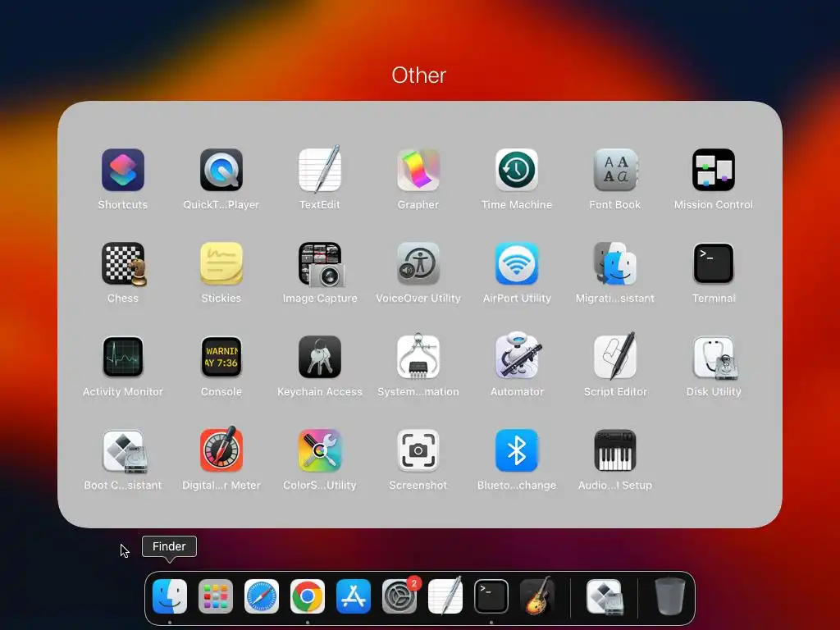Open Keychain Access

pos(320,358)
